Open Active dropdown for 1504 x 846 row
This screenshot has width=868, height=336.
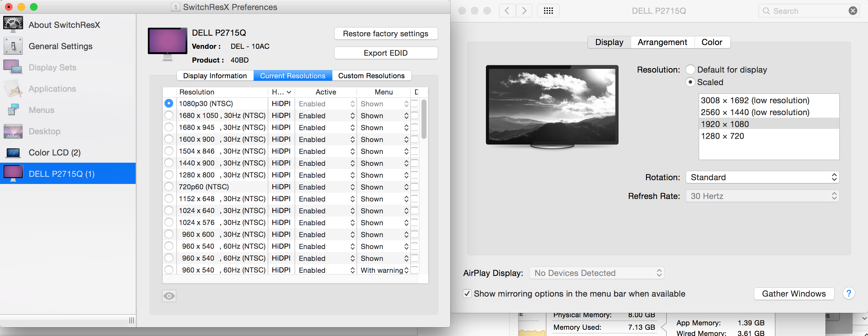tap(326, 151)
